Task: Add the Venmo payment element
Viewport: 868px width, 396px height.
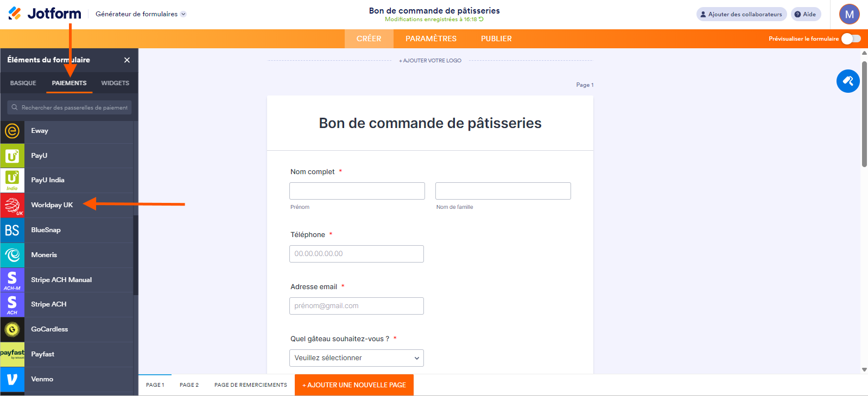Action: pyautogui.click(x=42, y=379)
